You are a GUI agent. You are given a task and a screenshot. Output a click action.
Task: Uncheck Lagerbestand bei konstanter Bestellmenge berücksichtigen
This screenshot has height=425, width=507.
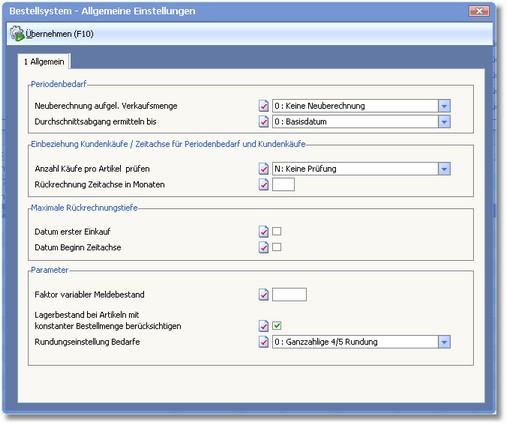point(277,325)
